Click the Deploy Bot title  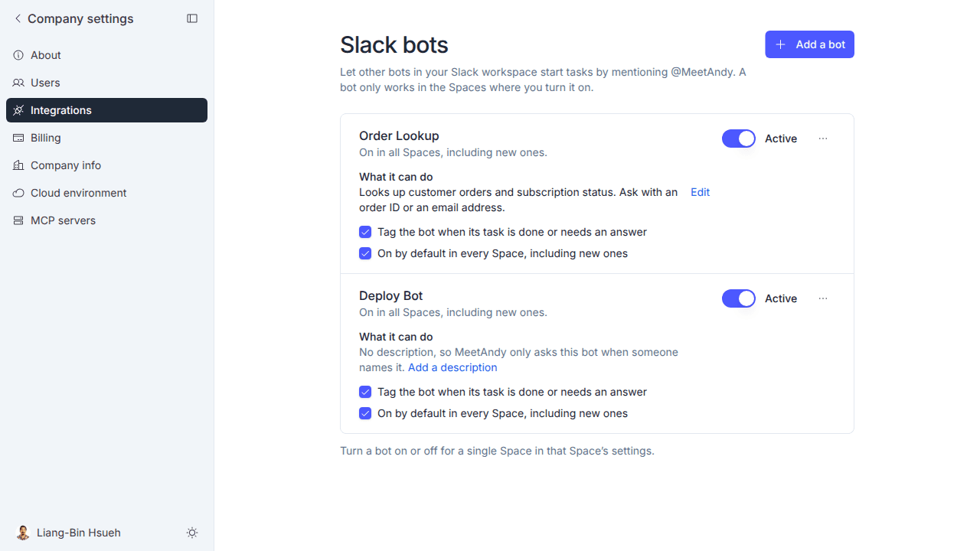pos(391,295)
